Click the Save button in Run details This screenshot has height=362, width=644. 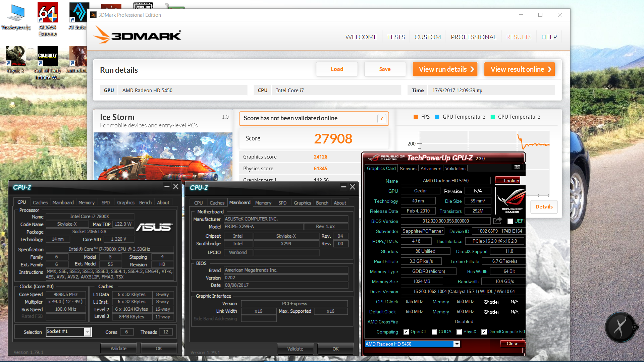pos(385,69)
